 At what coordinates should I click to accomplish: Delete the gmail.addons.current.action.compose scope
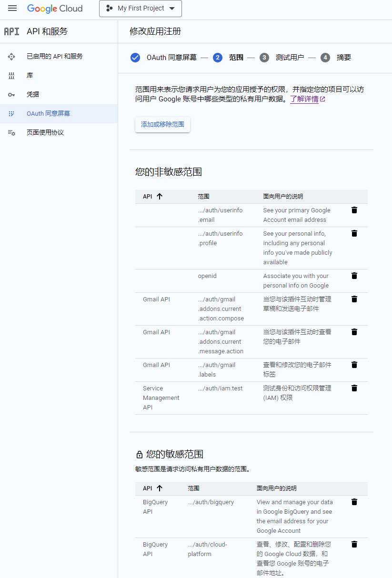[x=354, y=299]
